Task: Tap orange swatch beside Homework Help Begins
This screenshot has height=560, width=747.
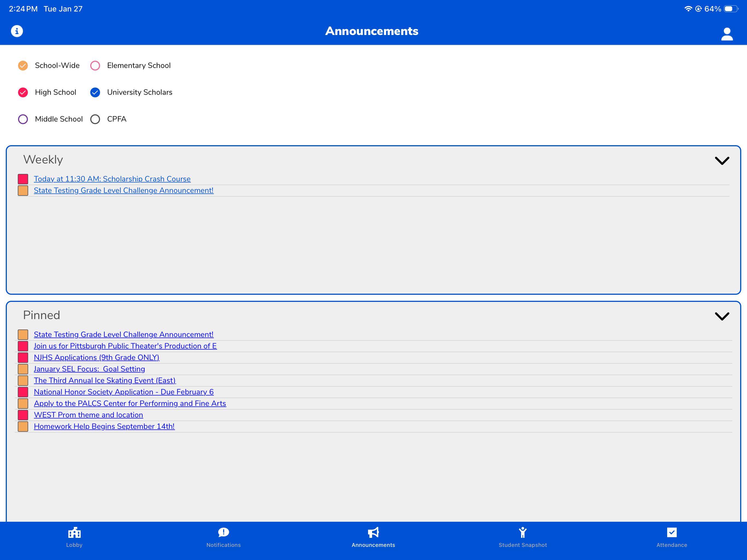Action: pos(23,426)
